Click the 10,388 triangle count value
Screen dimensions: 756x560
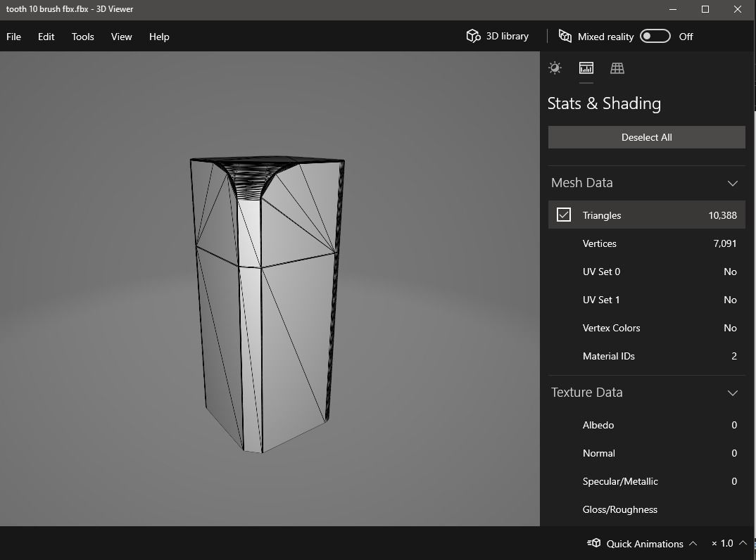point(722,215)
